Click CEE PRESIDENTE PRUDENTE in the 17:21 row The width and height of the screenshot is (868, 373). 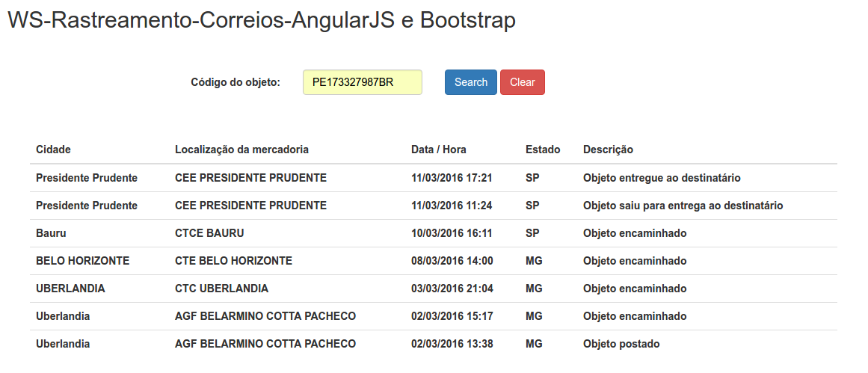point(250,178)
